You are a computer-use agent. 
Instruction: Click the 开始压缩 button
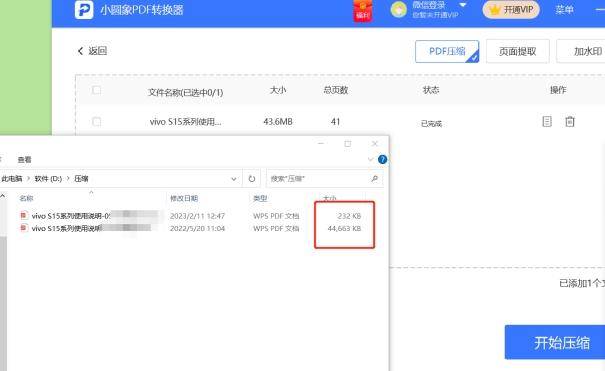tap(555, 342)
